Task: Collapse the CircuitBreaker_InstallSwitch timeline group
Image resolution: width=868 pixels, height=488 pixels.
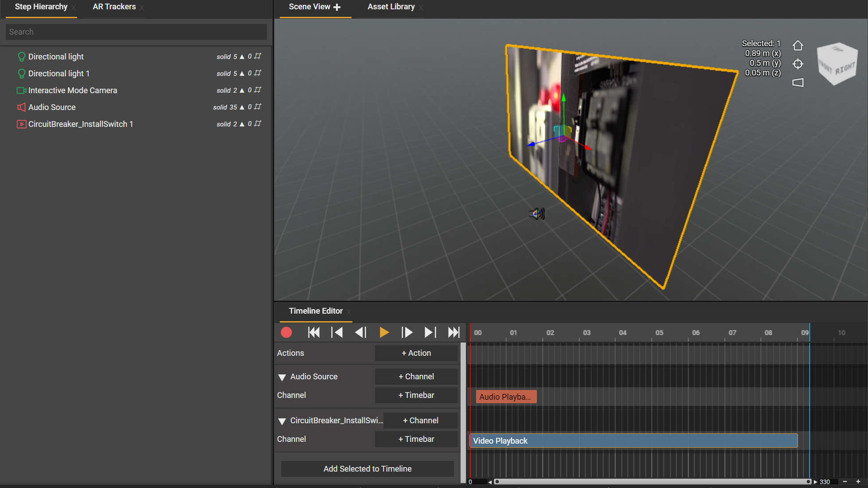Action: (282, 421)
